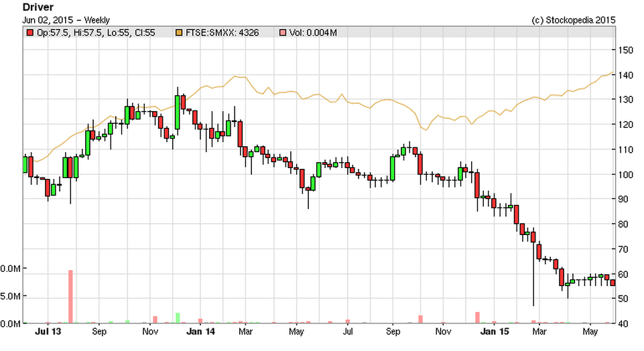Click the 150 price axis label
Screen dimensions: 644x351
click(625, 50)
